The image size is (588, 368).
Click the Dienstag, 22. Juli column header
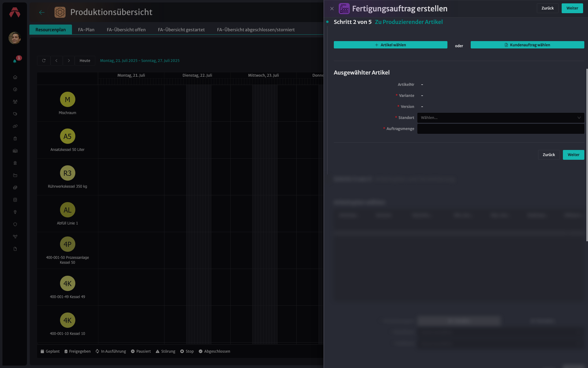(197, 75)
